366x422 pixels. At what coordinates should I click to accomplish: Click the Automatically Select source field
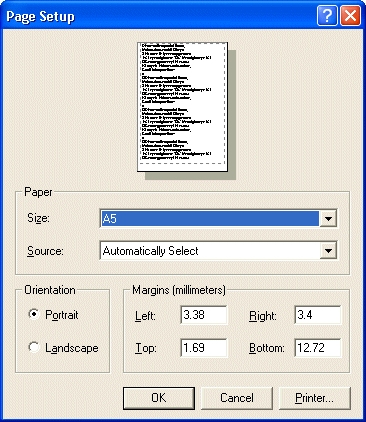210,251
